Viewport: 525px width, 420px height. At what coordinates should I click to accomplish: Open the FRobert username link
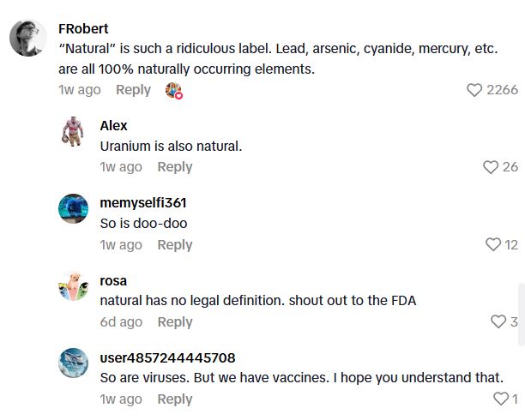coord(83,28)
